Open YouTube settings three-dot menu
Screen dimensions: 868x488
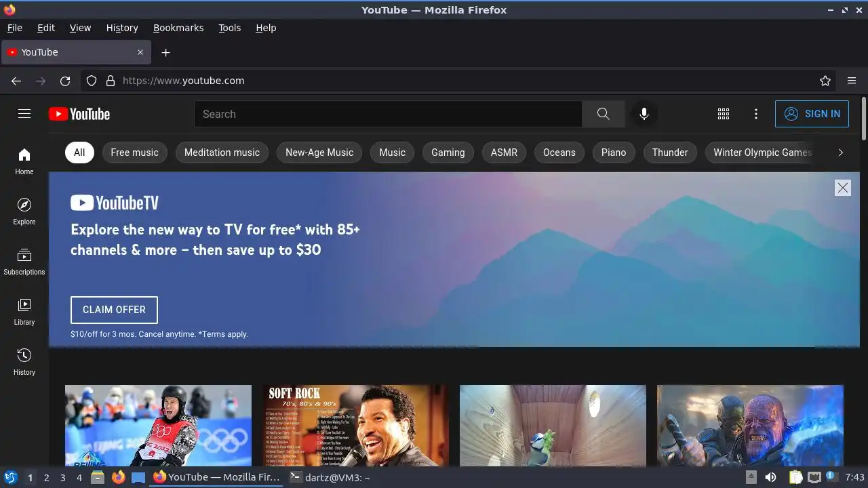(756, 114)
